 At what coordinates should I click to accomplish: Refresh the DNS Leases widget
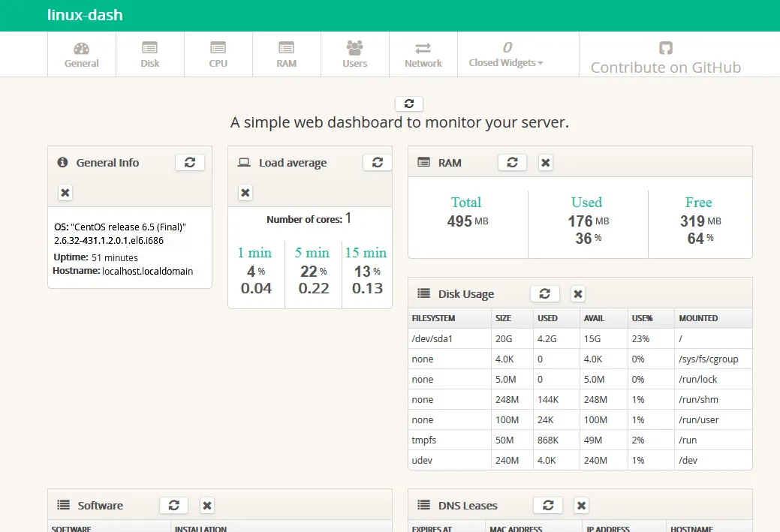[x=548, y=505]
